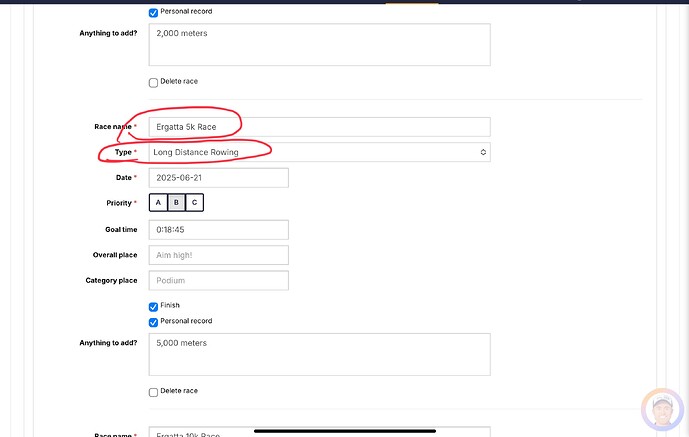The image size is (689, 437).
Task: Check Delete race under the 5,000 meters note
Action: (x=153, y=391)
